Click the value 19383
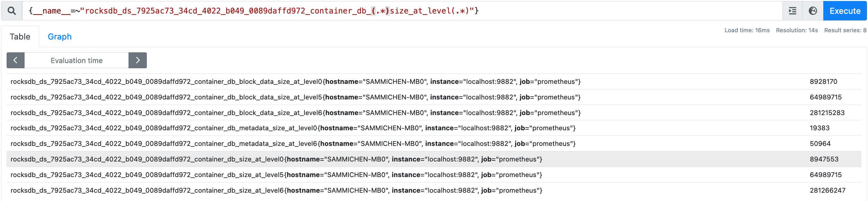The image size is (868, 201). [820, 128]
